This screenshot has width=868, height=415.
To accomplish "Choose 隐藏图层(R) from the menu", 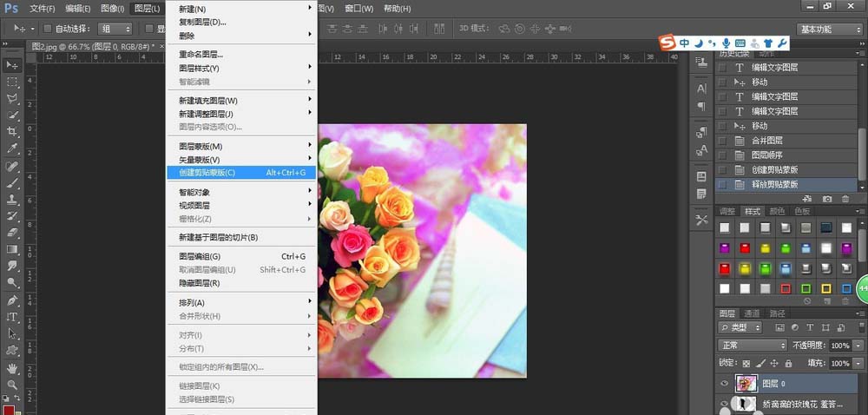I will (x=242, y=283).
